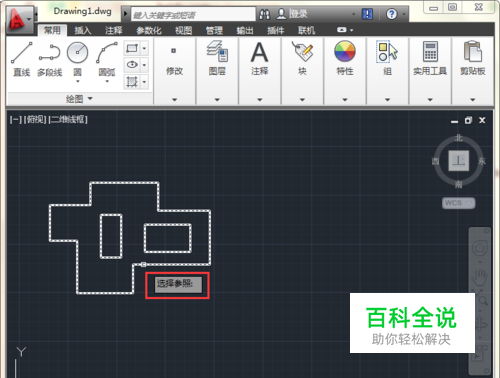
Task: Click the Rectangle draw tool icon
Action: click(132, 48)
